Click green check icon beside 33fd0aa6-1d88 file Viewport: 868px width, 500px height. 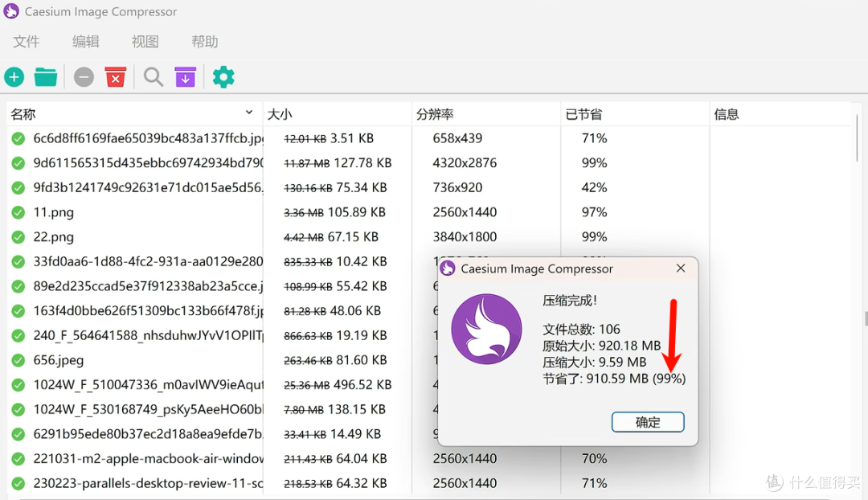(18, 261)
